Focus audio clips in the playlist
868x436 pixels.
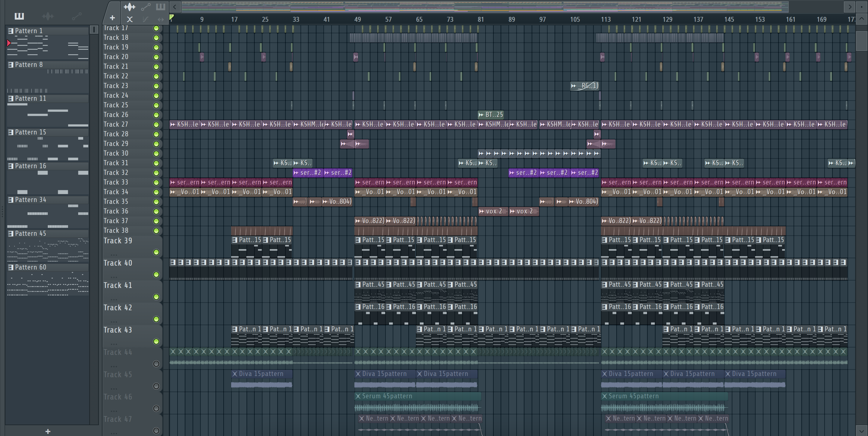tap(129, 7)
